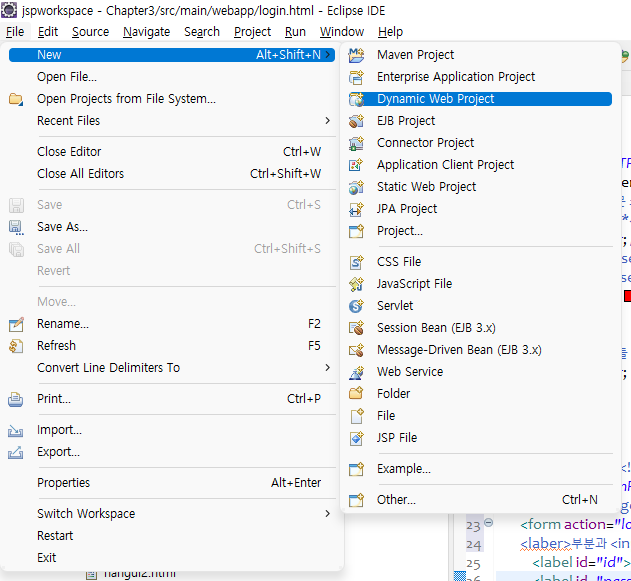This screenshot has height=581, width=631.
Task: Open the Project menu
Action: pyautogui.click(x=252, y=32)
